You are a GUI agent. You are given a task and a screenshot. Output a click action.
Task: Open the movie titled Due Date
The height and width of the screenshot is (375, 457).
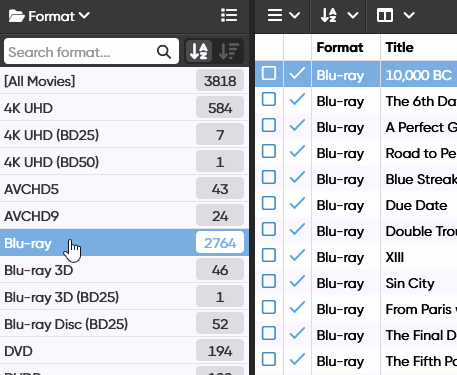point(416,205)
